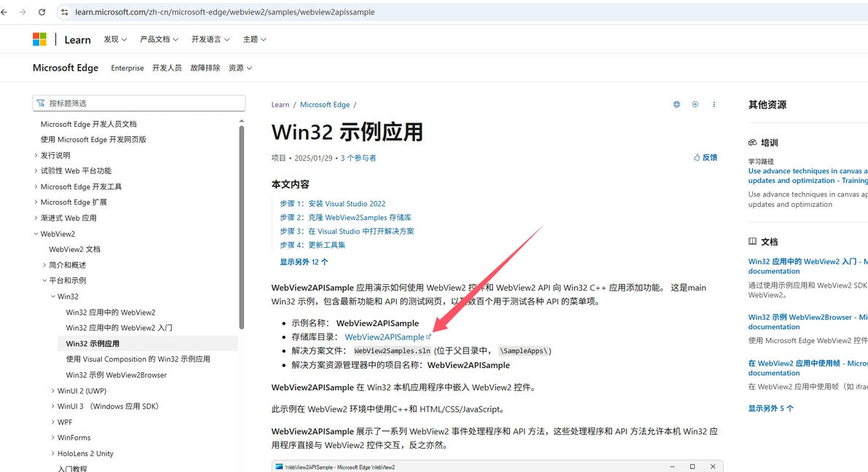Jump to 步骤 1: 安装 Visual Studio 2022
The image size is (868, 472).
point(333,204)
